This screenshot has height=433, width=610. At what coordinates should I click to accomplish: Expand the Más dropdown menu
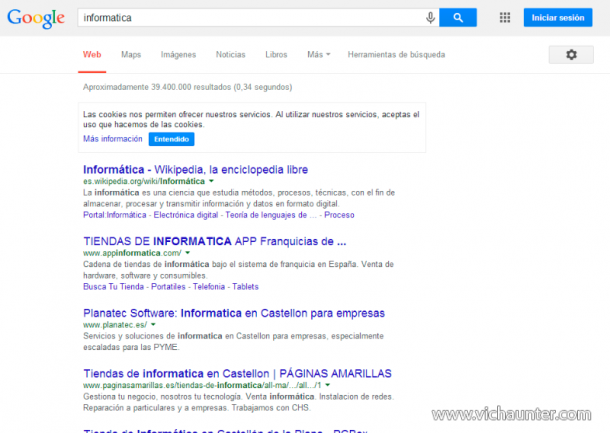319,54
